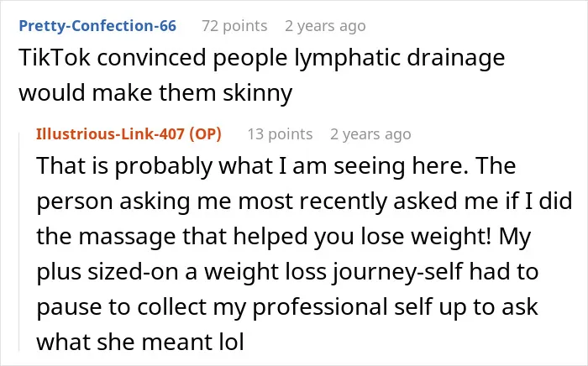Collapse reply thread using vertical line
The image size is (588, 366).
point(19,242)
